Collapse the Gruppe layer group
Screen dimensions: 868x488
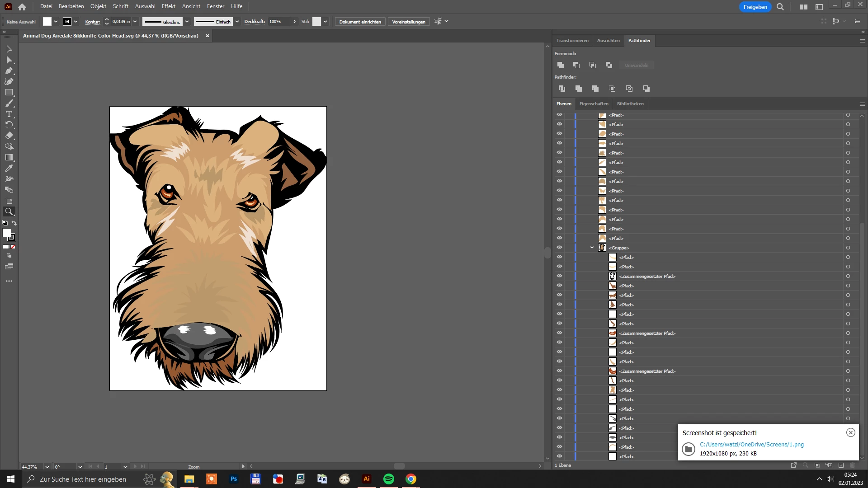pos(592,248)
